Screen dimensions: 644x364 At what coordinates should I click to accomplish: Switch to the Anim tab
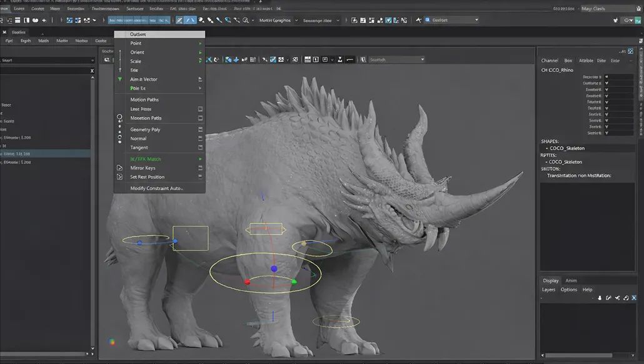[571, 280]
